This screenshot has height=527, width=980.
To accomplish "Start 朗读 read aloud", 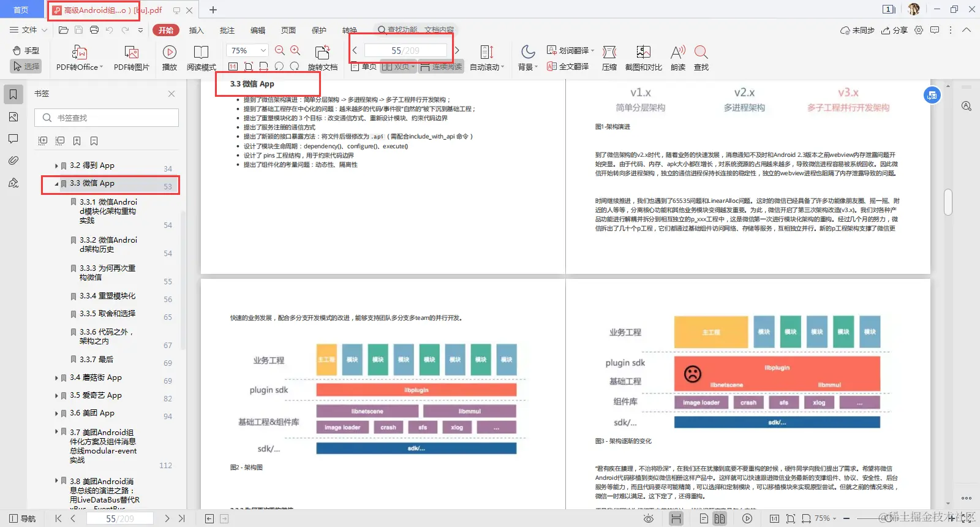I will click(x=678, y=58).
